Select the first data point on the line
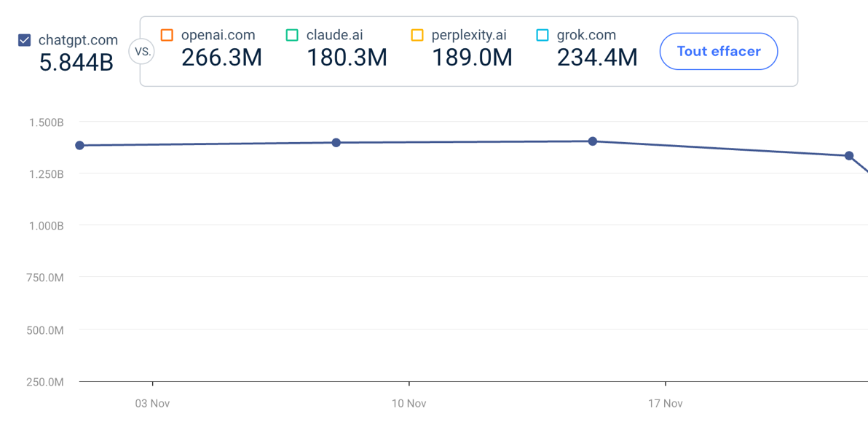Viewport: 868px width, 422px height. pyautogui.click(x=80, y=146)
